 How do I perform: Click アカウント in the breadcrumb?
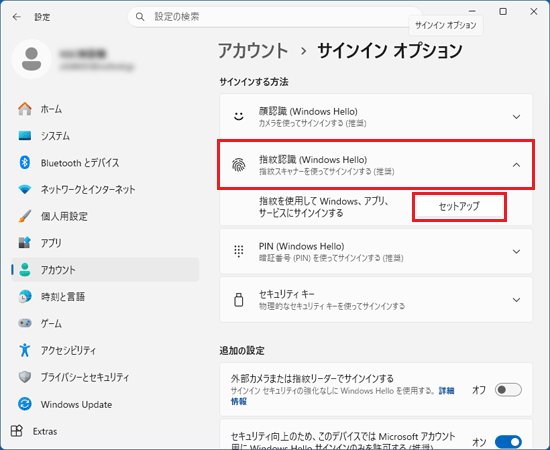tap(253, 51)
